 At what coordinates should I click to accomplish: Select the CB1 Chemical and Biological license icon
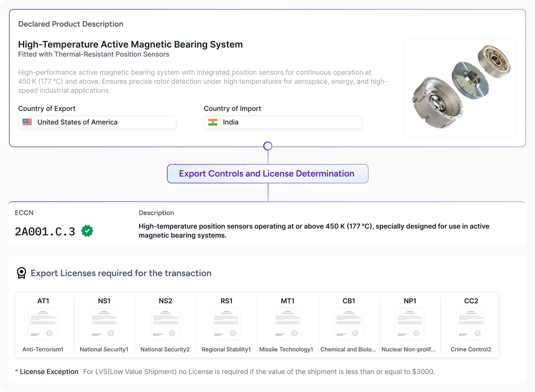(x=349, y=324)
